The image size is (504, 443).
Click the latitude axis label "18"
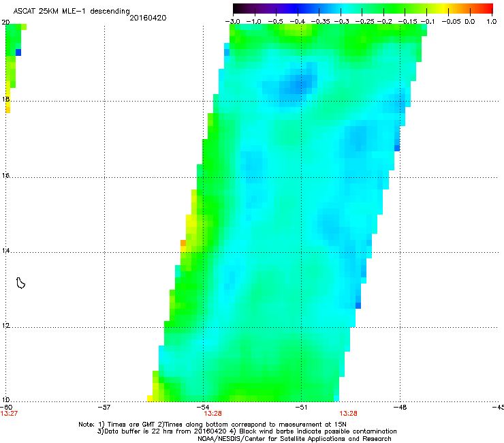(5, 100)
